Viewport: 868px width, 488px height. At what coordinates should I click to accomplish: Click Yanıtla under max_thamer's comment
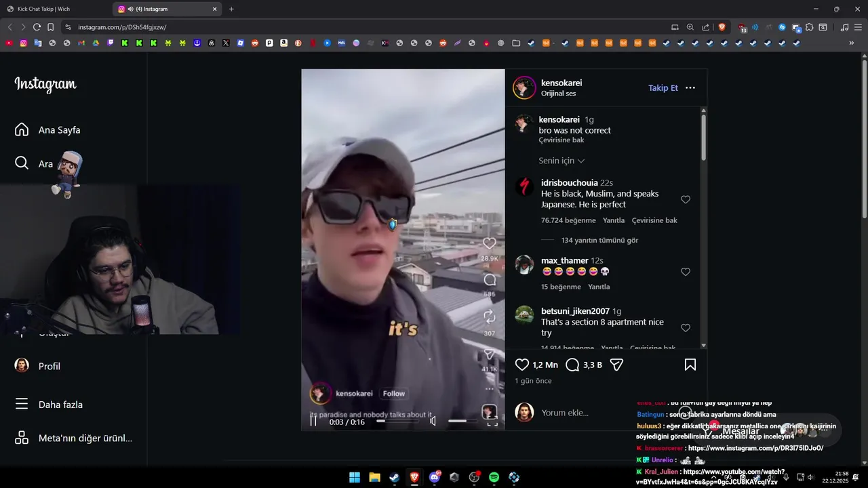tap(599, 287)
